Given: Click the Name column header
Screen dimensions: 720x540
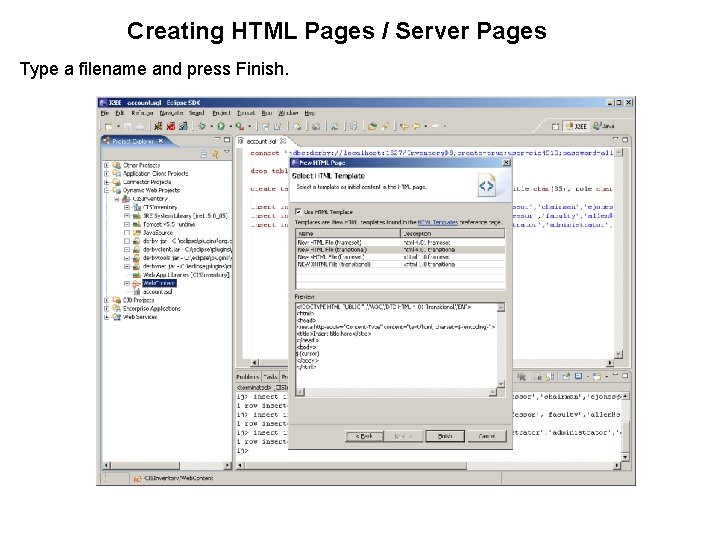Looking at the screenshot, I should pos(348,233).
